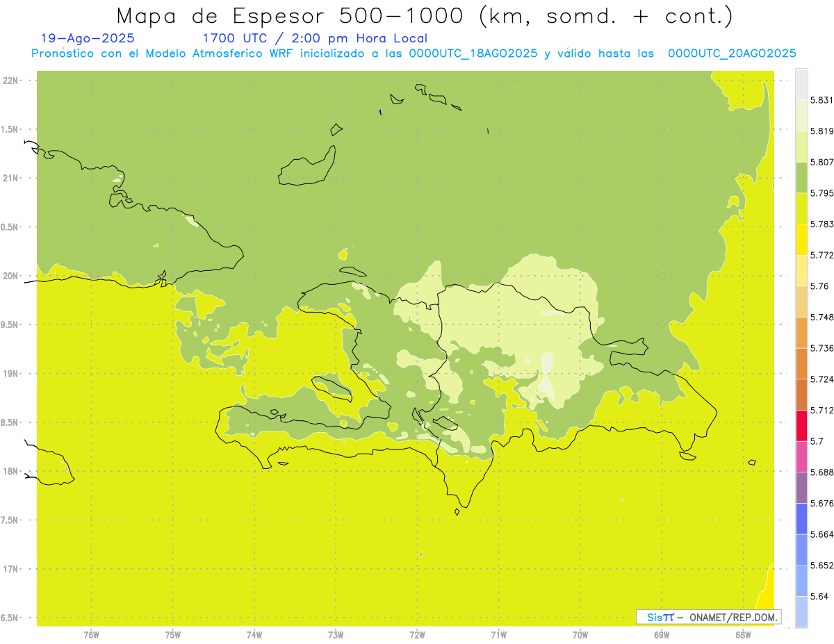834x644 pixels.
Task: Click the WRF forecast description line
Action: click(414, 53)
